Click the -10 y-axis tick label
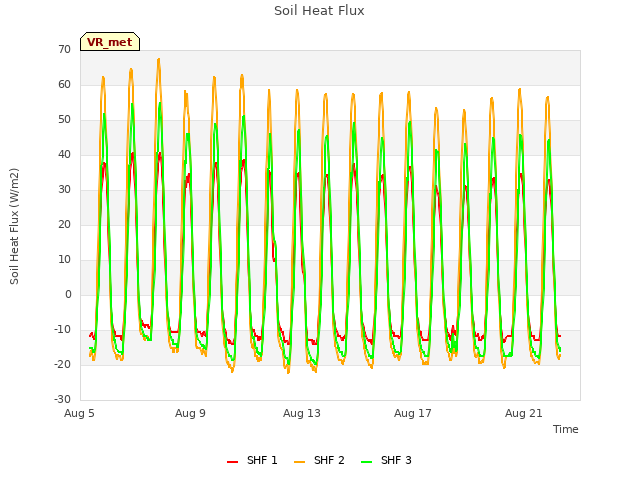This screenshot has height=480, width=640. coord(62,329)
